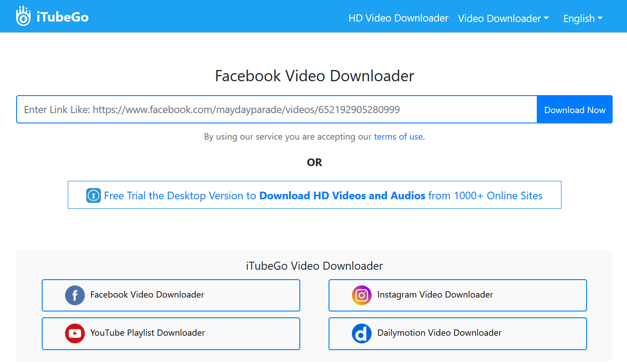Click the iTubeGo Video Downloader section heading
The height and width of the screenshot is (364, 627).
pos(314,266)
